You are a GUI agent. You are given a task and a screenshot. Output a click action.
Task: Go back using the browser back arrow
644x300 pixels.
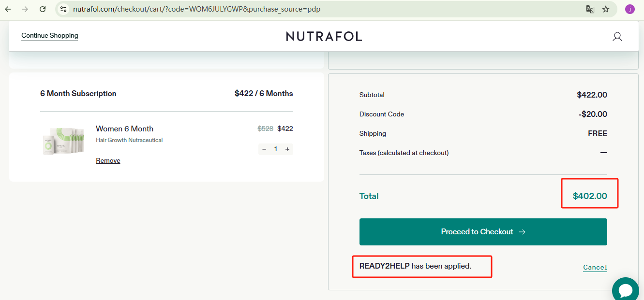tap(8, 9)
